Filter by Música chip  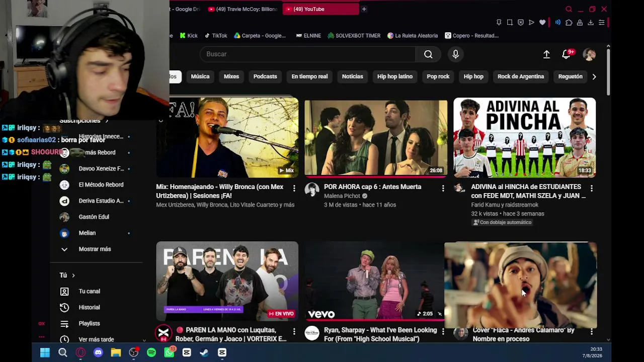(x=200, y=76)
